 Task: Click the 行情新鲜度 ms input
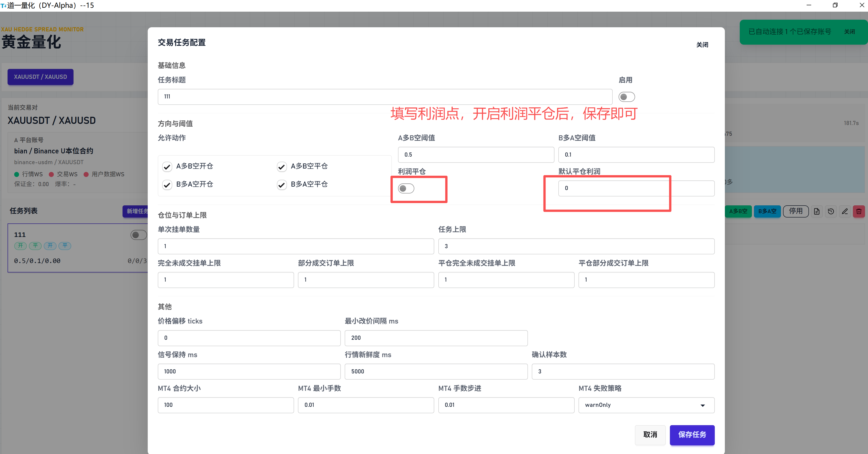click(436, 372)
